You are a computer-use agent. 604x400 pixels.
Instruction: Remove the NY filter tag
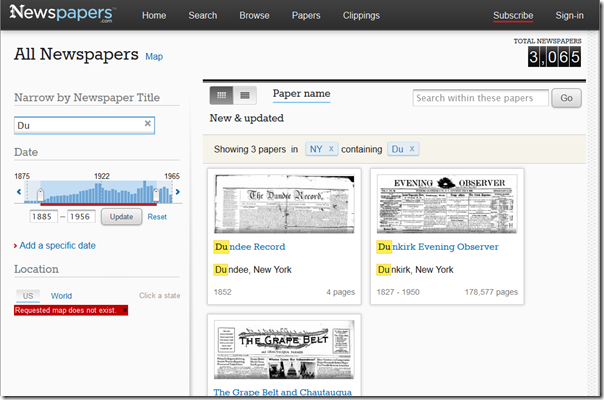[x=331, y=149]
